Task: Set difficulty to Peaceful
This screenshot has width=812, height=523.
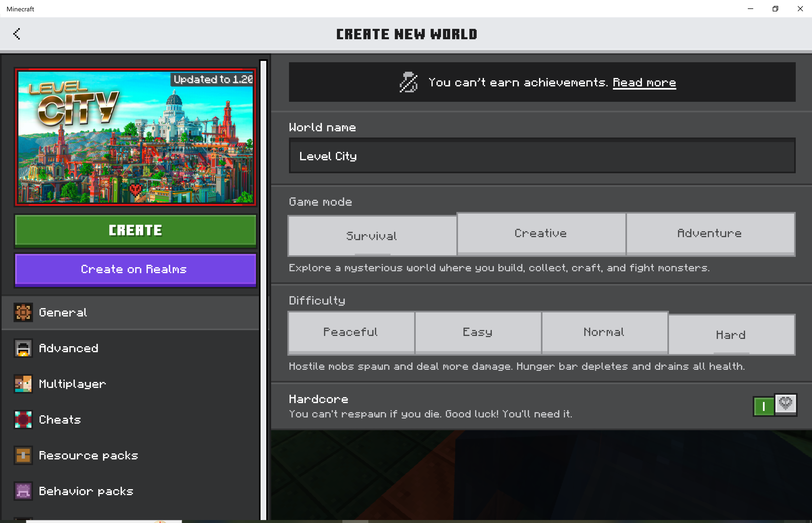Action: [351, 332]
